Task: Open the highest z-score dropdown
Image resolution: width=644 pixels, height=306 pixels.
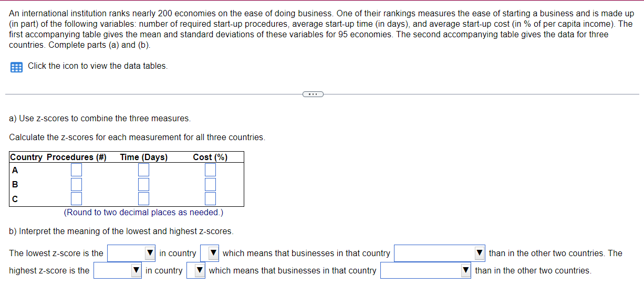Action: click(117, 270)
